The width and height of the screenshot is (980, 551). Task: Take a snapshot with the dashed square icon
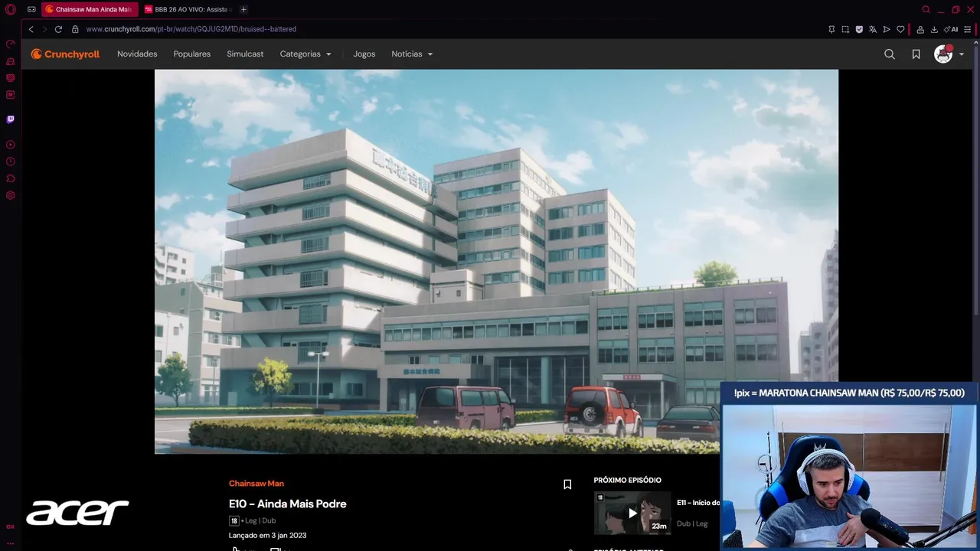point(845,29)
